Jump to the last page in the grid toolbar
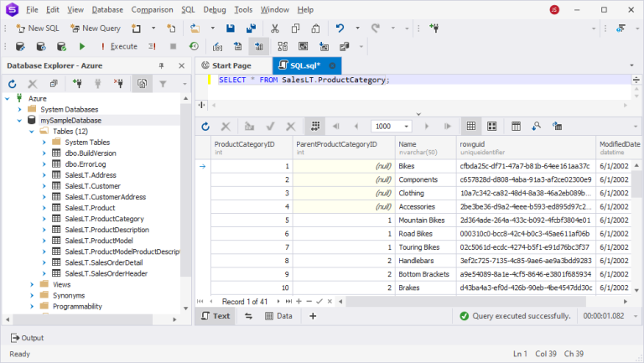 click(x=447, y=127)
